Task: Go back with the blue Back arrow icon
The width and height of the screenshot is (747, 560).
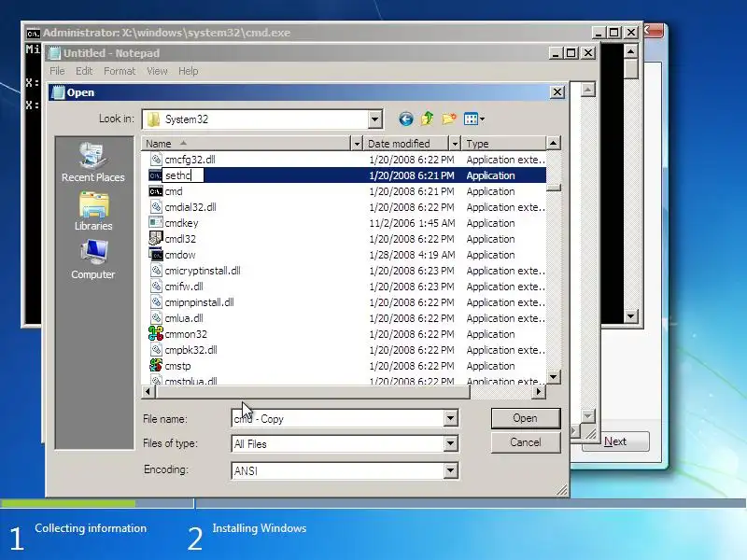Action: [406, 119]
